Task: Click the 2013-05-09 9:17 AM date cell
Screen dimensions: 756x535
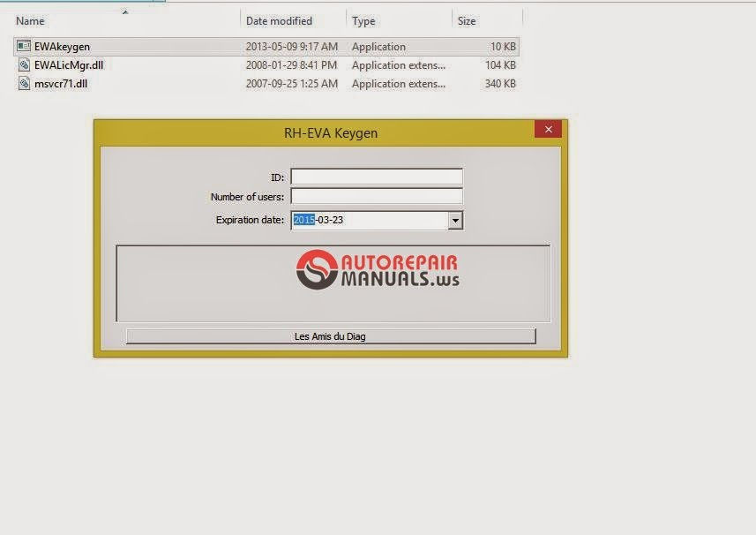Action: tap(292, 47)
